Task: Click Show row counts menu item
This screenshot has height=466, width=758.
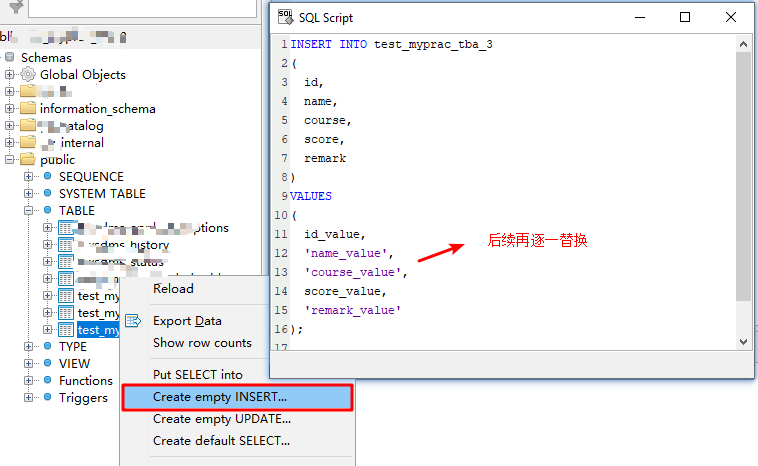Action: click(202, 343)
